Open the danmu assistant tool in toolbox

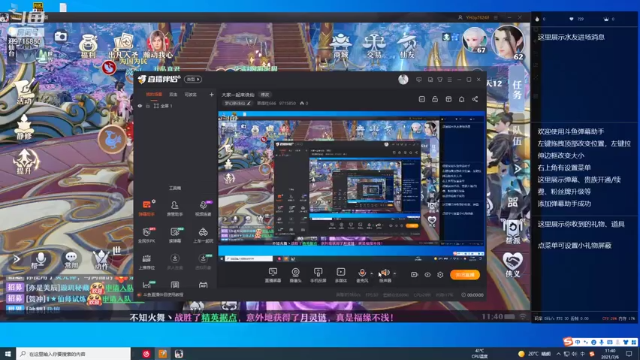point(147,207)
